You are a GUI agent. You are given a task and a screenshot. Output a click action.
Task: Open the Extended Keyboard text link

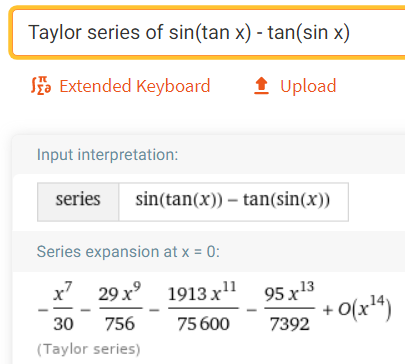tap(135, 86)
